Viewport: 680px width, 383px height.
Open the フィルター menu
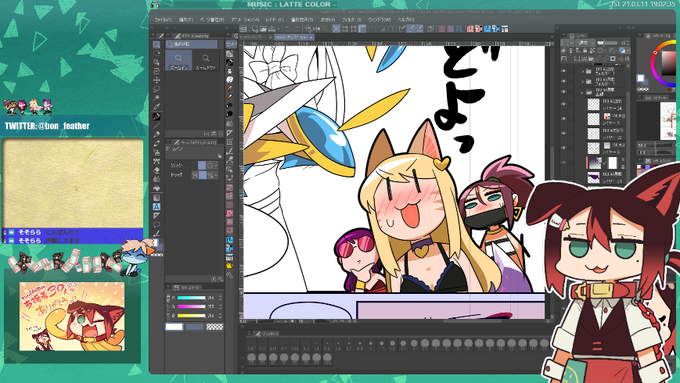351,20
